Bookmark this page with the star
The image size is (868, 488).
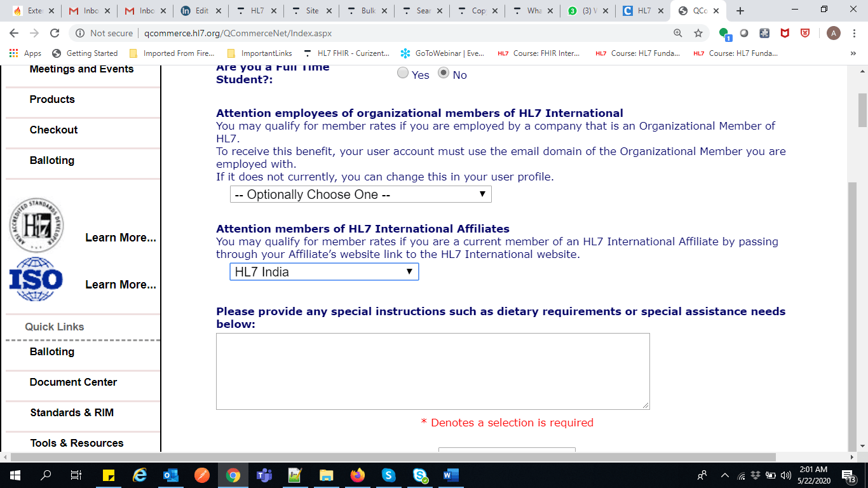[698, 33]
